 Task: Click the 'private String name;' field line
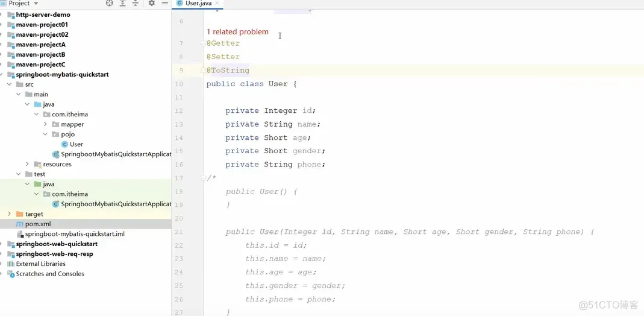tap(273, 124)
